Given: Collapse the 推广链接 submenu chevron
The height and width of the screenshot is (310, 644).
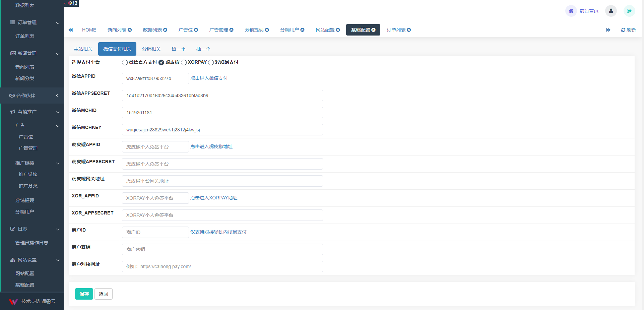Looking at the screenshot, I should (58, 163).
